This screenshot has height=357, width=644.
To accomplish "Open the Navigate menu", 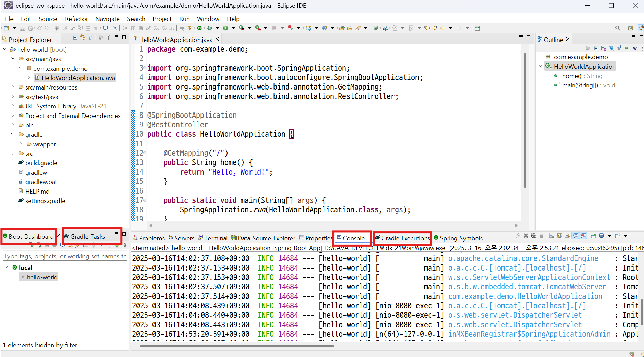I will [x=108, y=19].
